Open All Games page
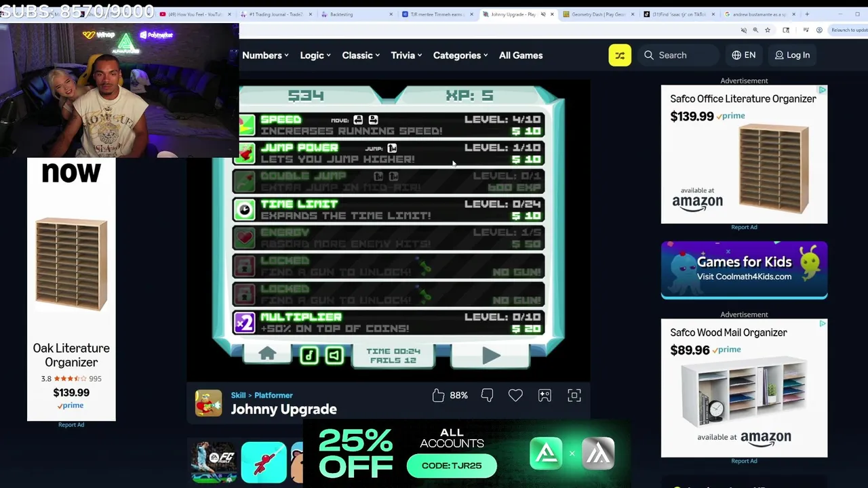 tap(521, 56)
